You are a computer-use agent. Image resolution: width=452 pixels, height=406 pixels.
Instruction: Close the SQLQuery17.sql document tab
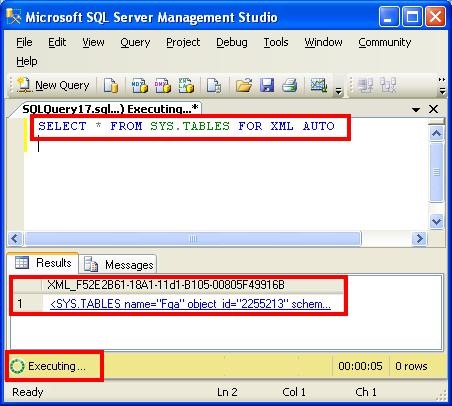coord(433,109)
